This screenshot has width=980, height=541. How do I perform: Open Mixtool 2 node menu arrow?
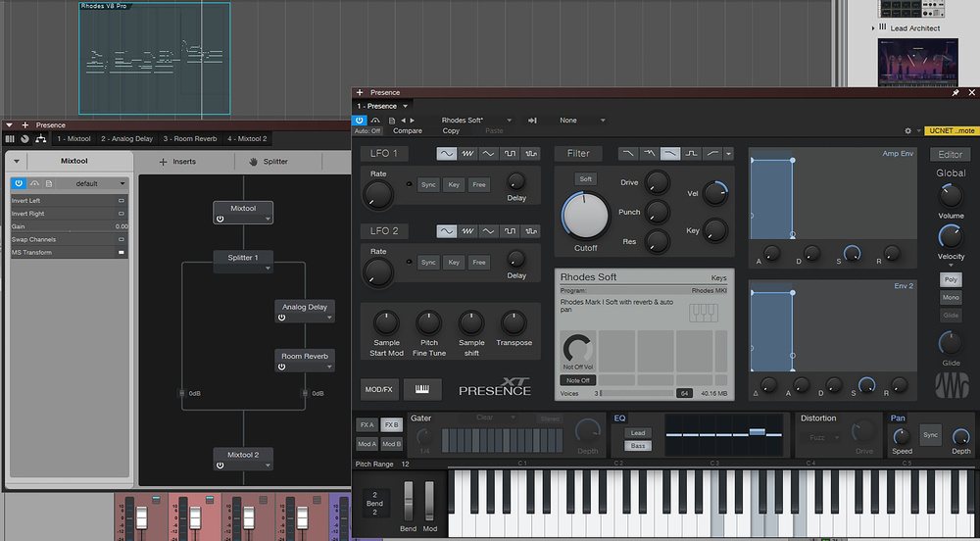tap(268, 466)
